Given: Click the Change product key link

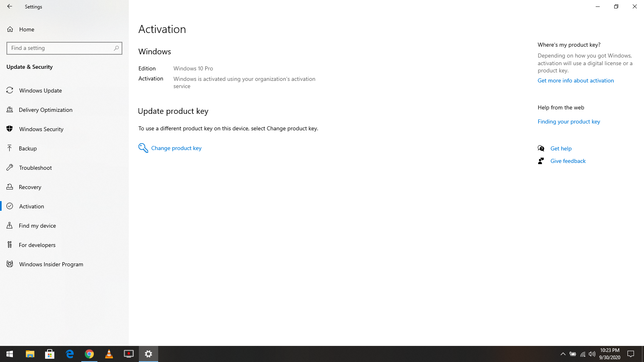Looking at the screenshot, I should coord(176,148).
